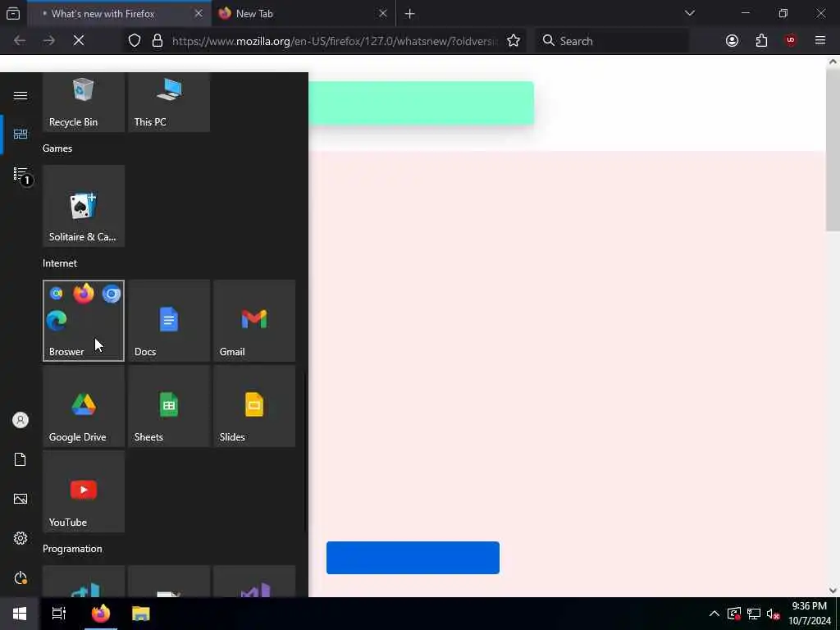This screenshot has width=840, height=630.
Task: Open the user account icon in Start
Action: click(x=21, y=420)
